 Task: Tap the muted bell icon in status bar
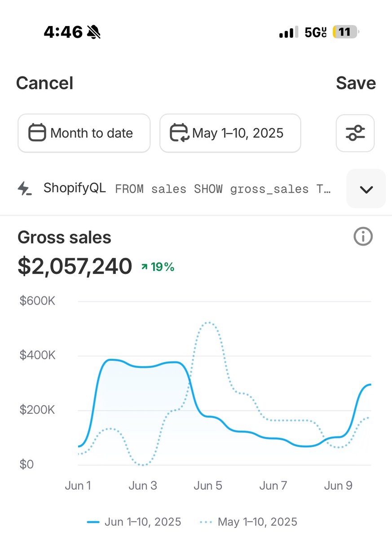pos(94,32)
